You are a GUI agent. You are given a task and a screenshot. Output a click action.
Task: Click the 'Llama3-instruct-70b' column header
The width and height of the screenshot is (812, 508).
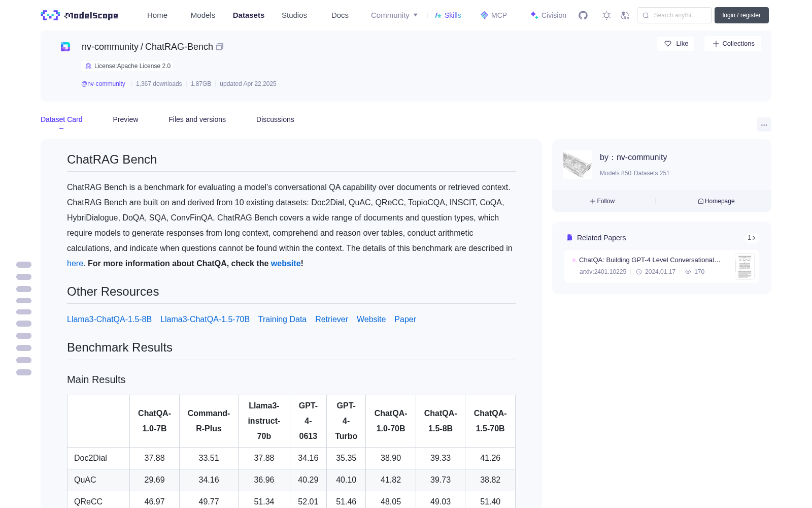tap(264, 421)
